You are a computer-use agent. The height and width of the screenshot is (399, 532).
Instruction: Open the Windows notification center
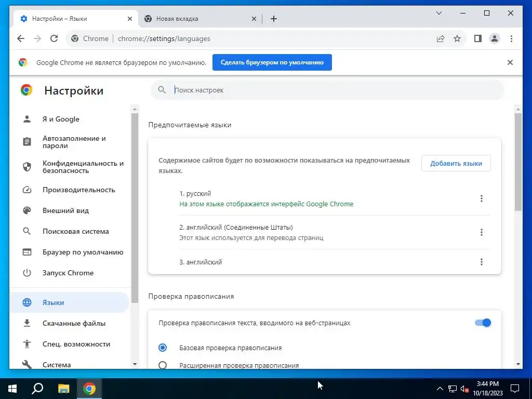pos(515,389)
